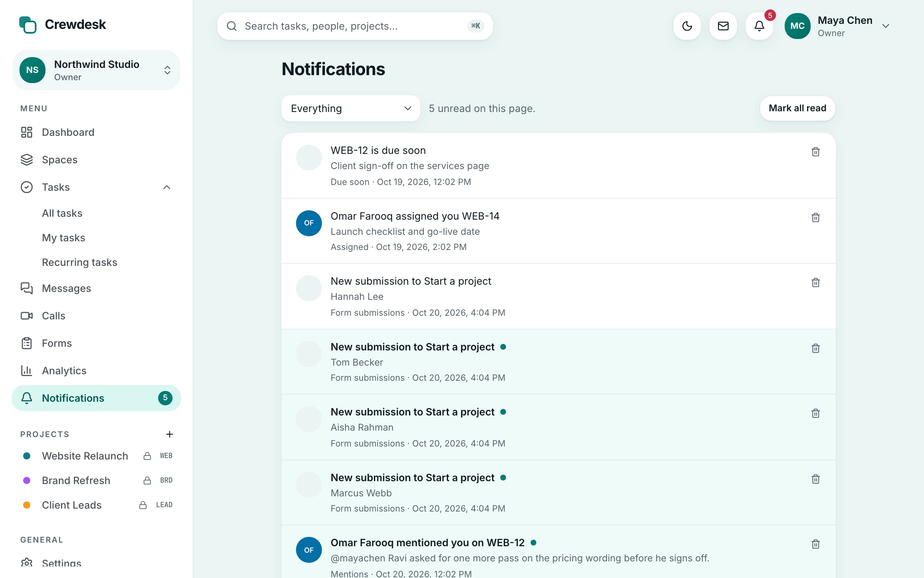The image size is (924, 578).
Task: Open the bell notifications icon in header
Action: click(x=759, y=26)
